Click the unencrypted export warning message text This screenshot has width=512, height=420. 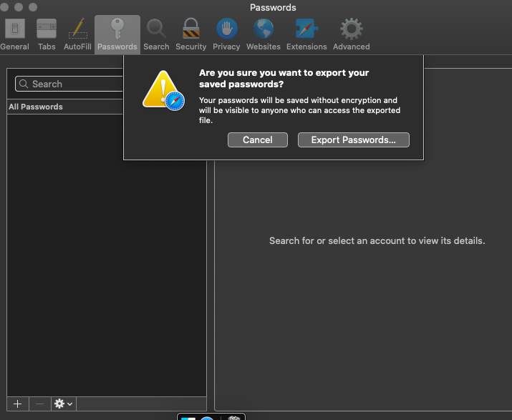click(299, 110)
